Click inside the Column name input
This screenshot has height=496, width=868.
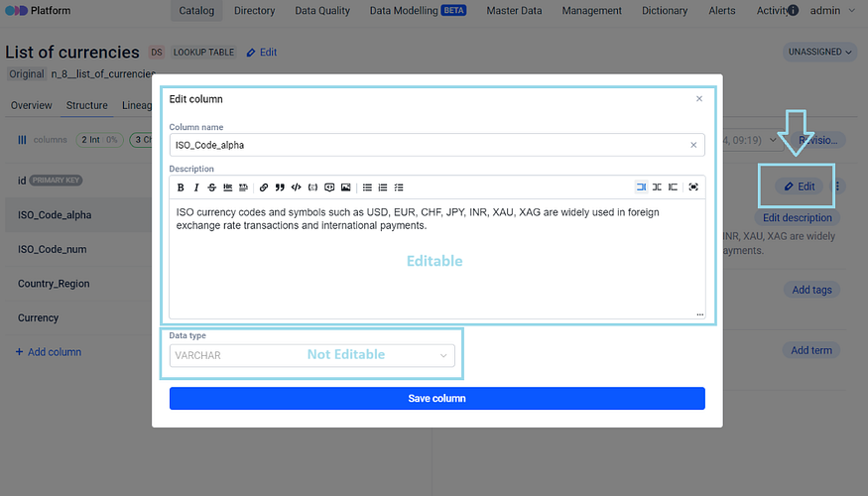pos(427,145)
